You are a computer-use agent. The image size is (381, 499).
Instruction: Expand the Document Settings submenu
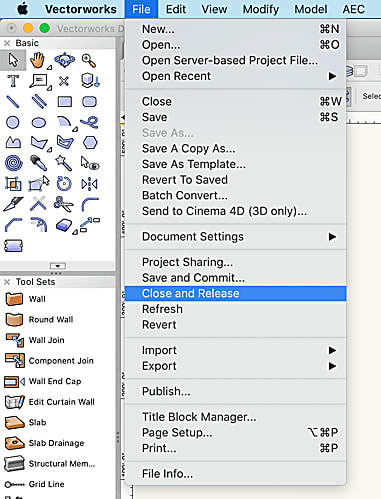click(x=236, y=237)
